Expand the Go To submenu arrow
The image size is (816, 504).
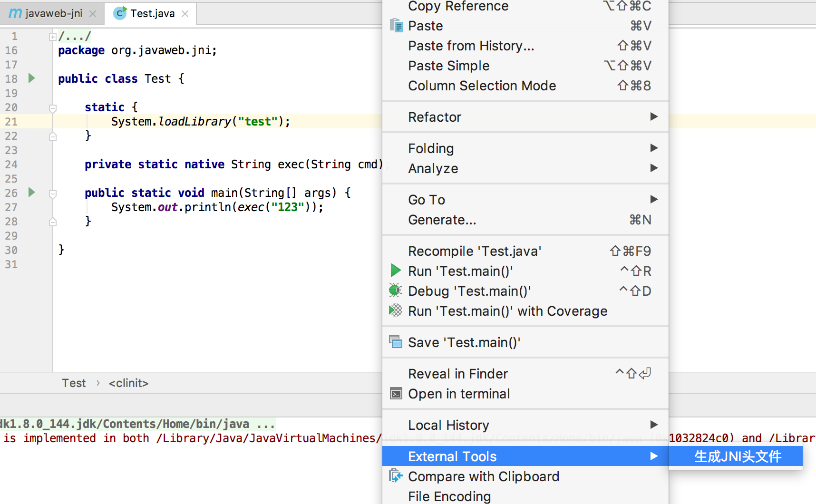(654, 199)
